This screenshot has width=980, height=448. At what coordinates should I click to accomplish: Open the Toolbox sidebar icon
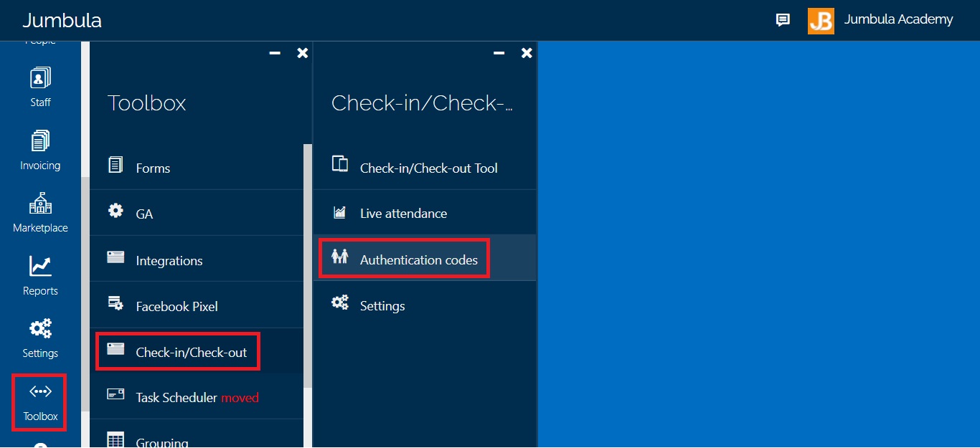(40, 391)
